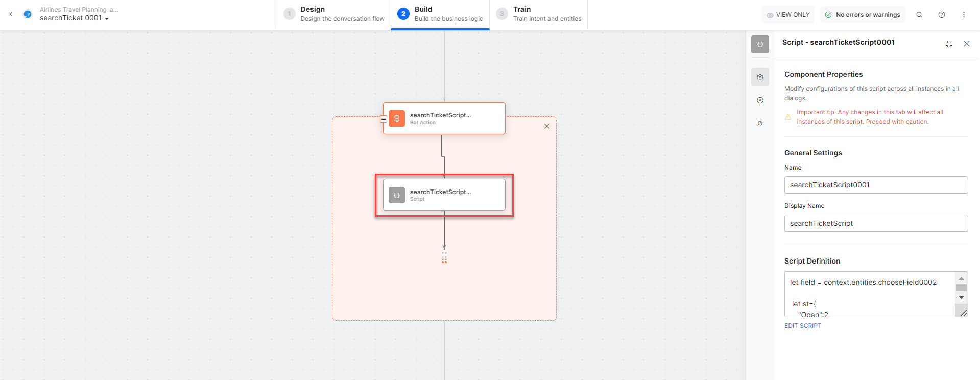Close the Script properties panel
980x380 pixels.
click(967, 44)
